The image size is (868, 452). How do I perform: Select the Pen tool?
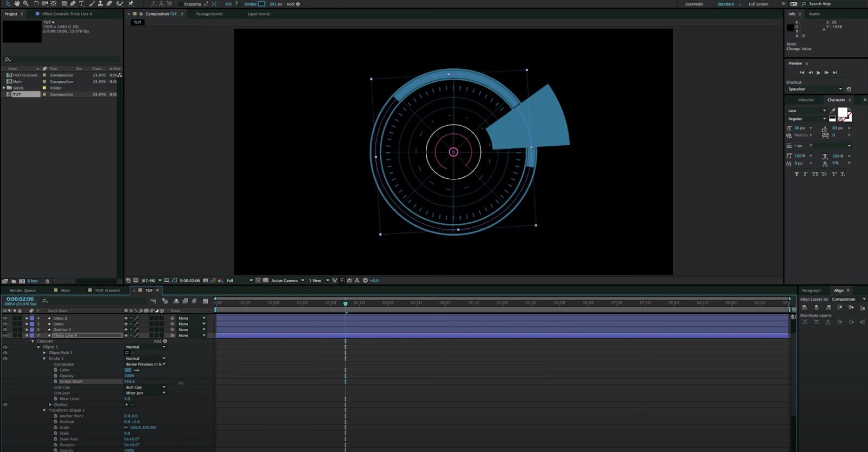click(x=73, y=4)
